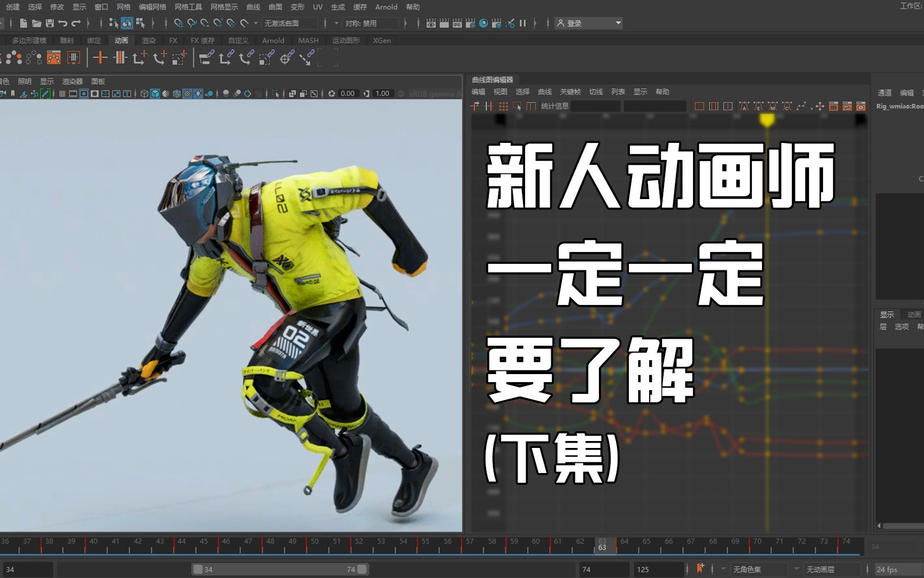
Task: Open the symmetry 对称: 禁用 dropdown
Action: click(371, 23)
